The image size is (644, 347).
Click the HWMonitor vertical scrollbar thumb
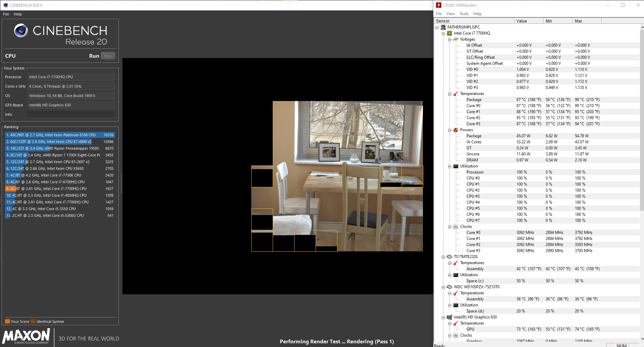coord(642,120)
